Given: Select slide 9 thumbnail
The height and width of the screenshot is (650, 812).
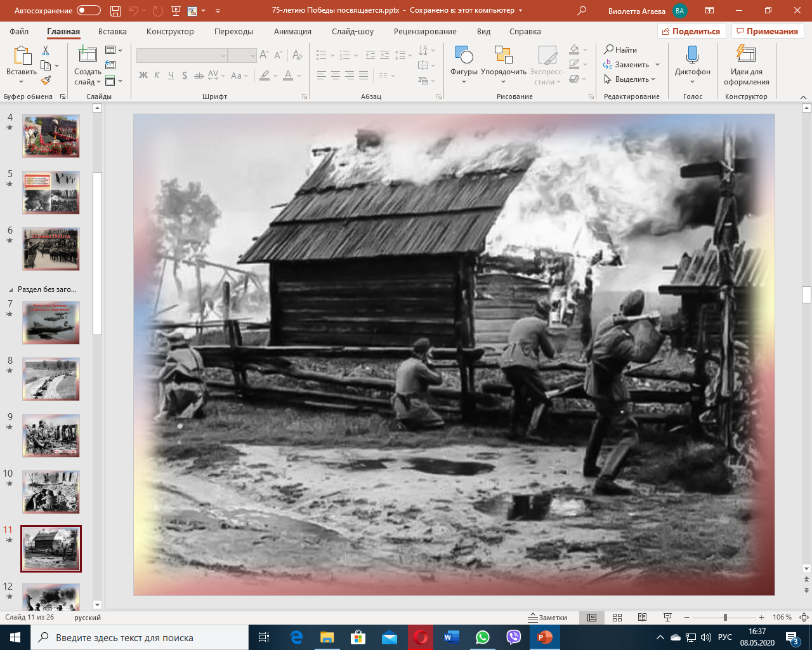Looking at the screenshot, I should tap(51, 435).
